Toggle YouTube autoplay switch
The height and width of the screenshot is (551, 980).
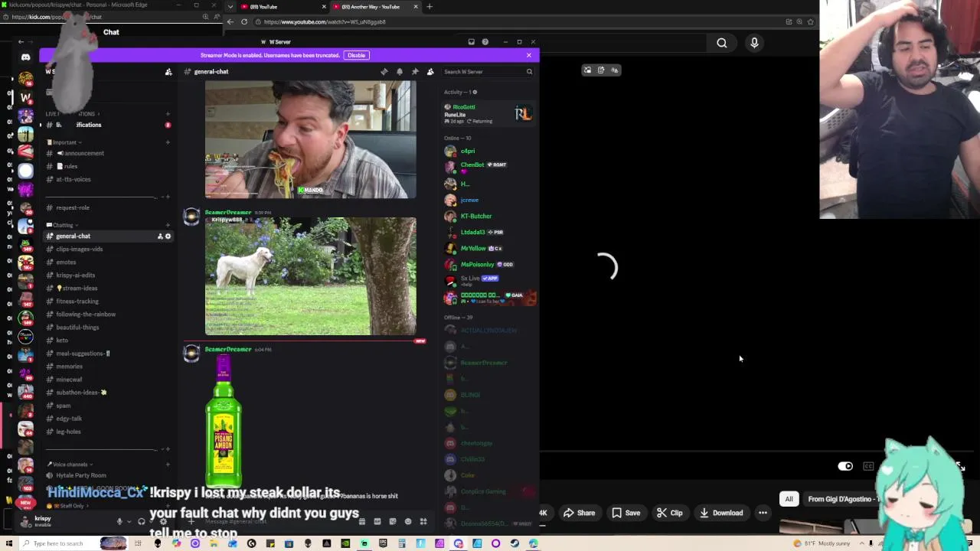tap(845, 466)
